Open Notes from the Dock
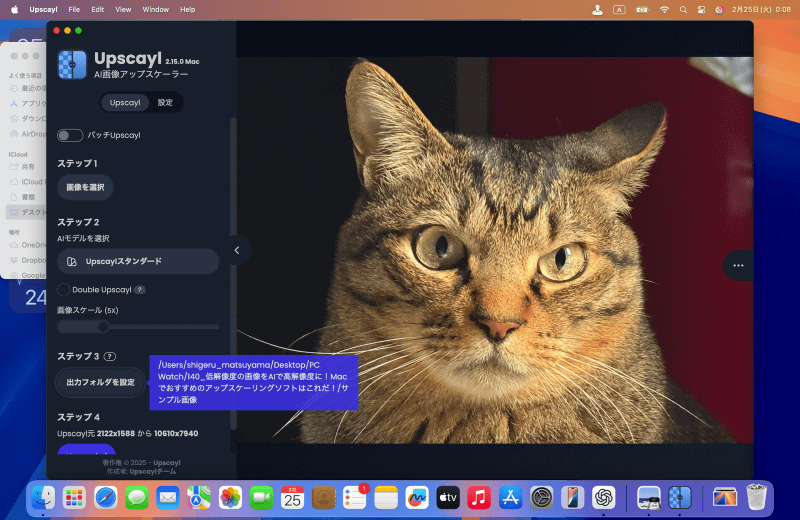 point(386,498)
